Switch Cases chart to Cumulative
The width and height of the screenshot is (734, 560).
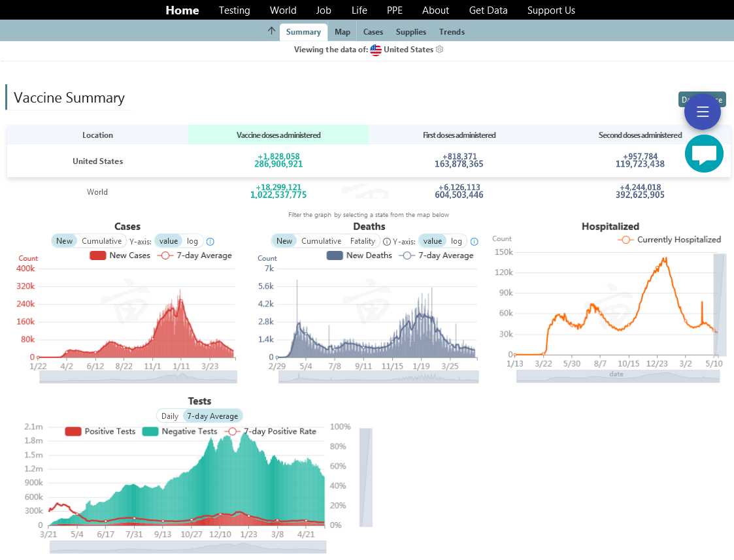pyautogui.click(x=101, y=241)
